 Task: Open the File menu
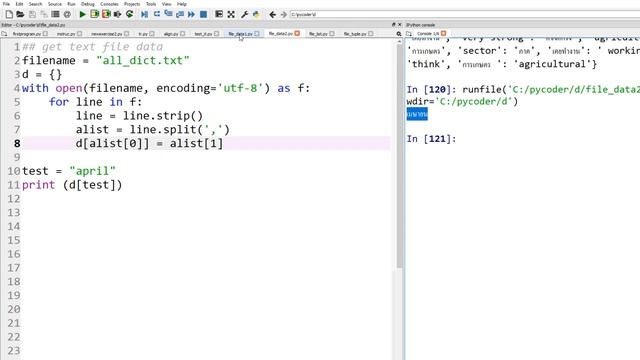[x=6, y=4]
